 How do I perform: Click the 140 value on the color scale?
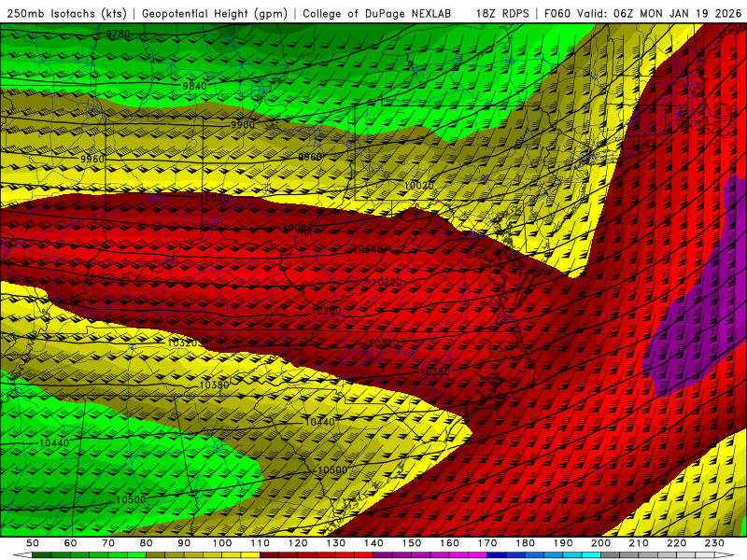point(374,543)
